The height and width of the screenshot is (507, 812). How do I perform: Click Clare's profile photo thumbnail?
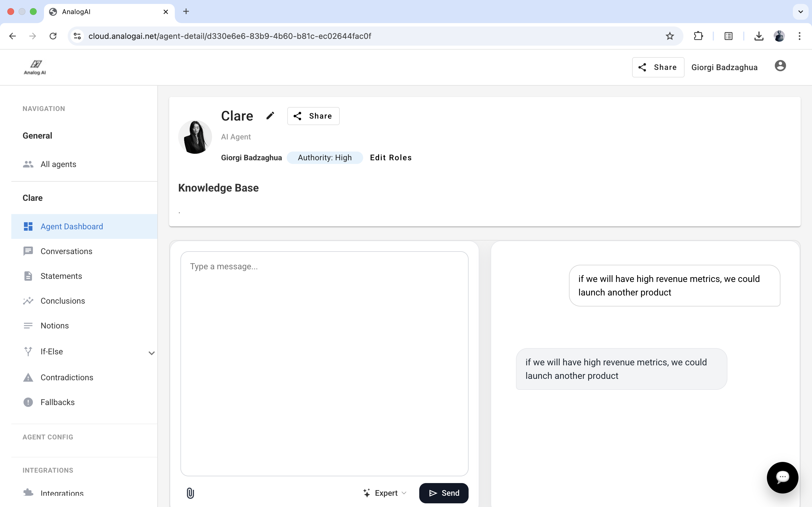(x=195, y=137)
